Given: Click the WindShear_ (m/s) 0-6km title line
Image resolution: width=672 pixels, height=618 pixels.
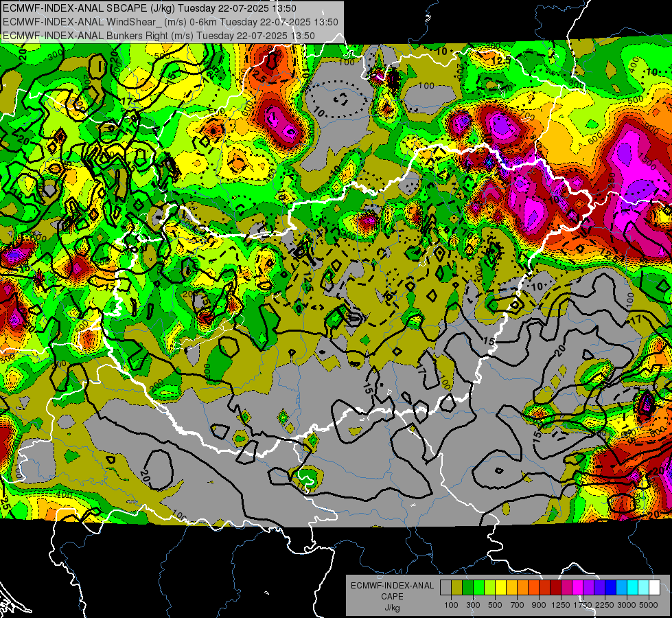Looking at the screenshot, I should tap(170, 22).
